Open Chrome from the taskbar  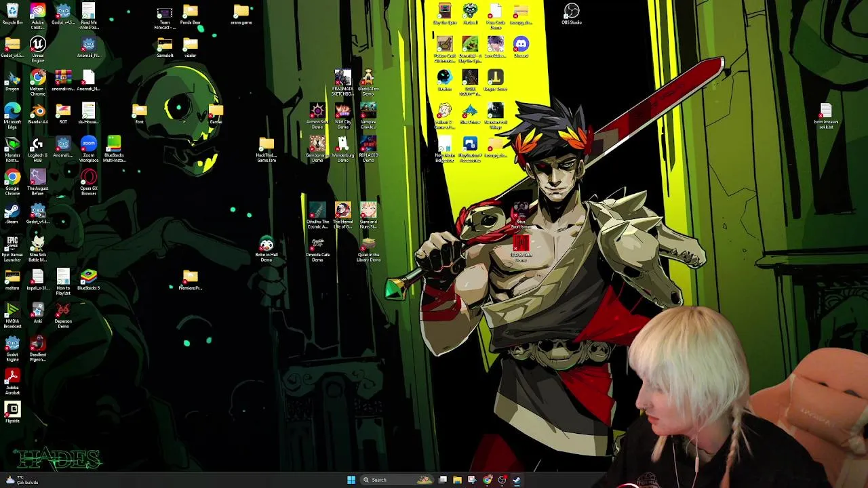(487, 480)
